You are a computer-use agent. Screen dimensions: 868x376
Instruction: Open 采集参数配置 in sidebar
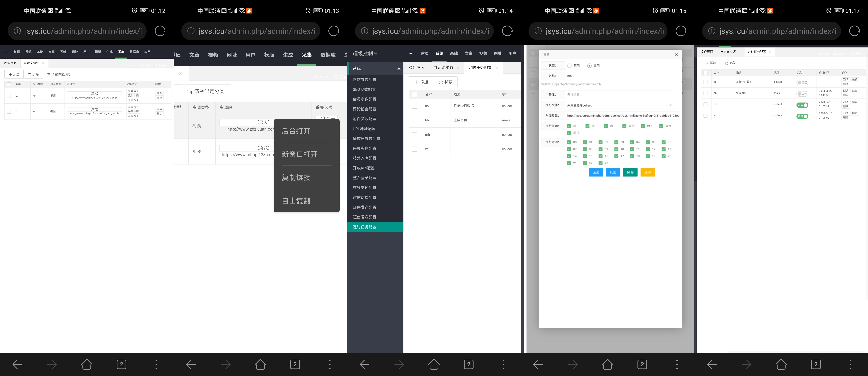click(x=375, y=148)
